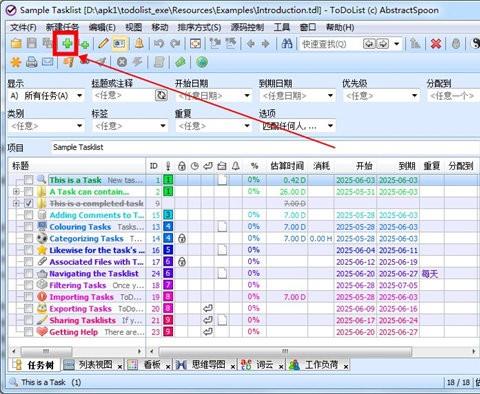This screenshot has height=394, width=480.
Task: Click the orange asterisk icon in second toolbar
Action: click(16, 62)
